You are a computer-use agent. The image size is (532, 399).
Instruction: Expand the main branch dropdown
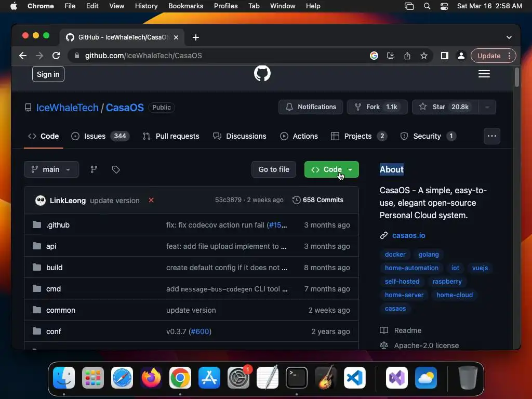51,169
